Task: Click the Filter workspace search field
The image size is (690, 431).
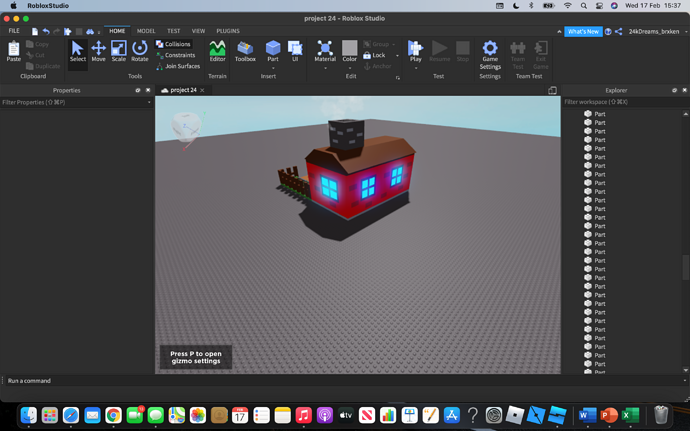Action: tap(626, 102)
